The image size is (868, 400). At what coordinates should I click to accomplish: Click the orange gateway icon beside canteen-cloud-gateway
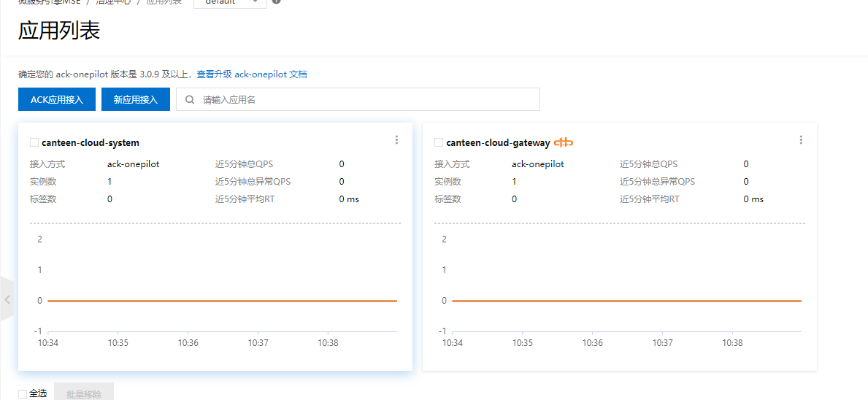click(563, 142)
